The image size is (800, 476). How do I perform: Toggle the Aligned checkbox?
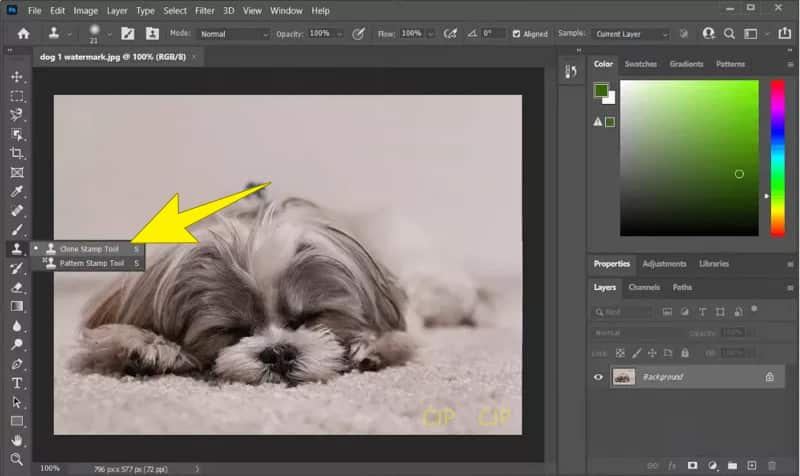point(517,34)
